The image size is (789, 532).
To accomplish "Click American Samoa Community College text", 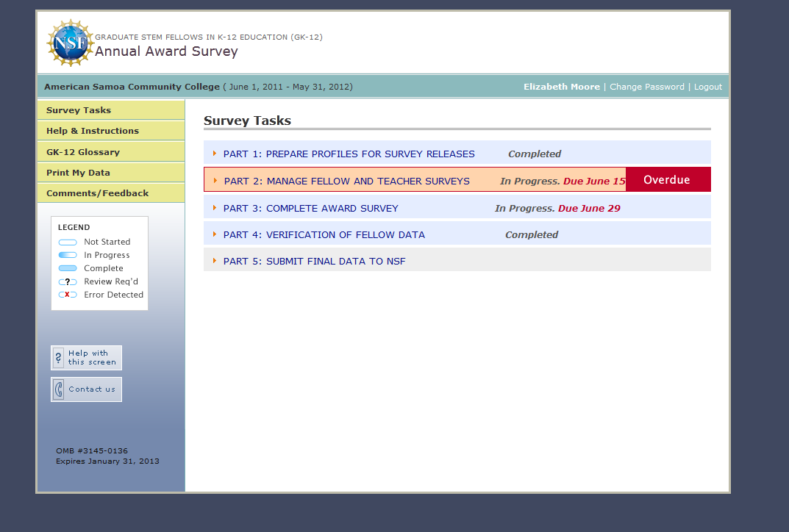I will (x=132, y=87).
